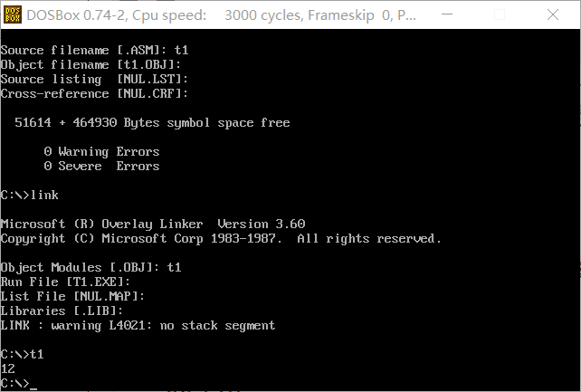
Task: Click the blinking cursor at the last prompt
Action: point(33,384)
